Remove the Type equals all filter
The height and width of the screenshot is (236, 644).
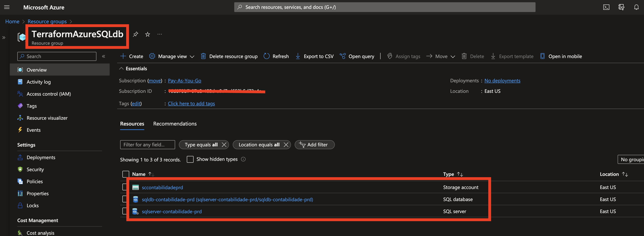point(224,145)
